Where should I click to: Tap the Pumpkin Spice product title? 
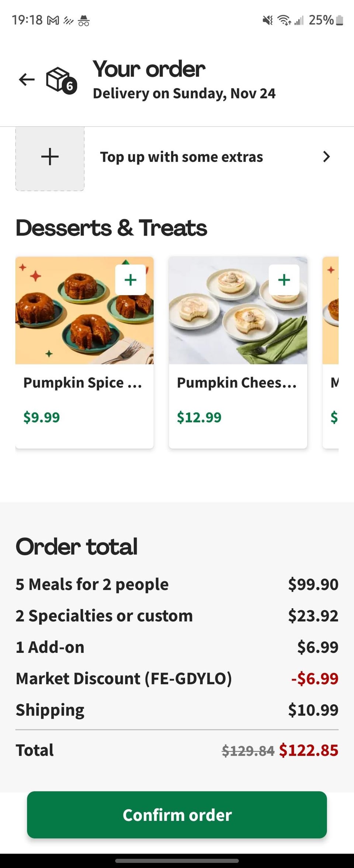point(83,383)
